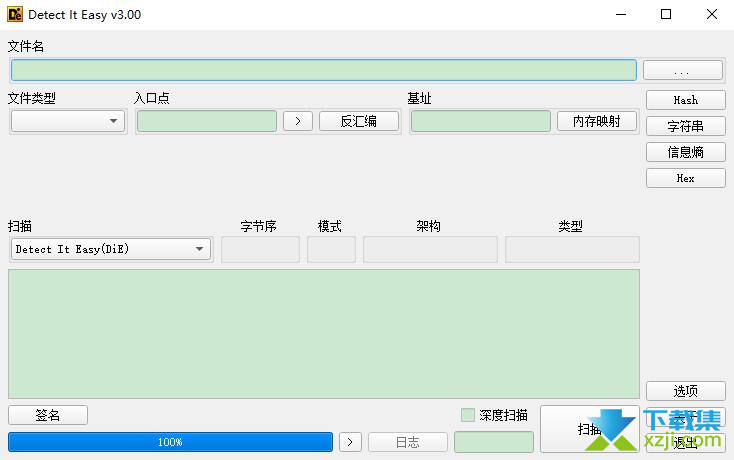Click the 签名 signatures button
Viewport: 734px width, 460px height.
click(x=48, y=415)
